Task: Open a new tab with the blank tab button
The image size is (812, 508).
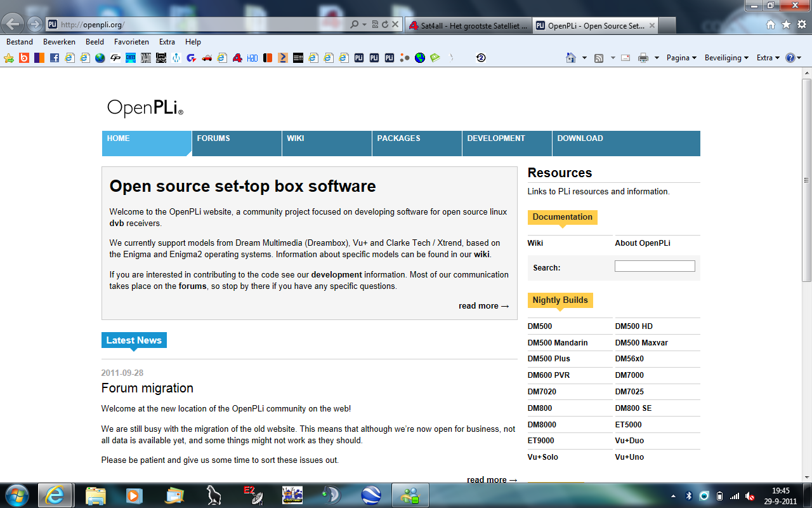Action: (667, 25)
